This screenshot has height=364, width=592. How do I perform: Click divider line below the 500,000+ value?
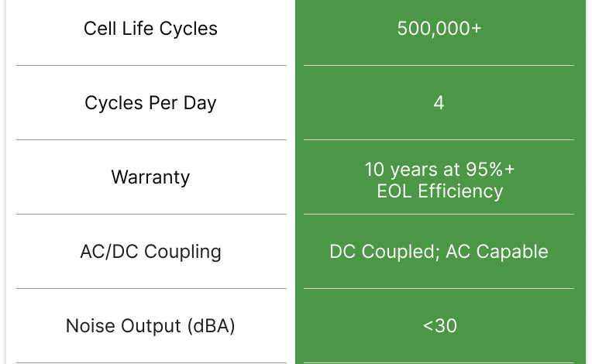(x=439, y=66)
